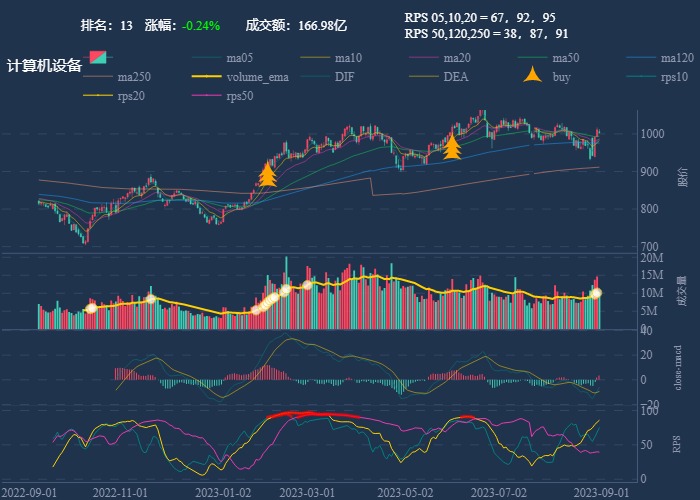Click the buy legend arrow icon
Viewport: 700px width, 500px height.
tap(534, 76)
